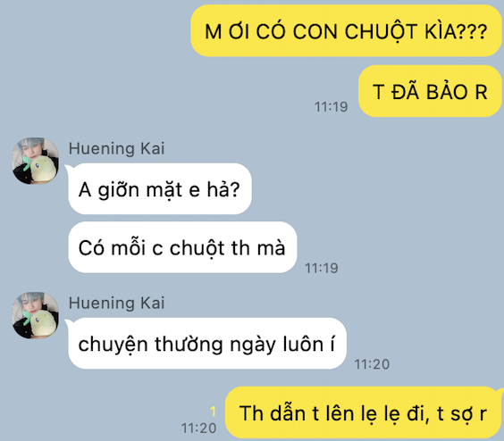Select the 'Có mỗi c chuột th mà' bubble
Viewport: 504px width, 441px height.
tap(182, 247)
